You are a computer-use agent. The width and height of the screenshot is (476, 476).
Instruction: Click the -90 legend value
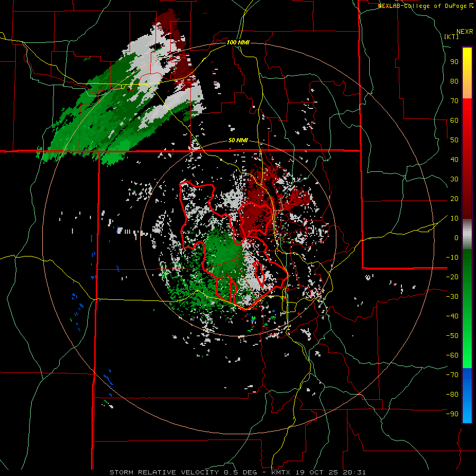click(452, 414)
